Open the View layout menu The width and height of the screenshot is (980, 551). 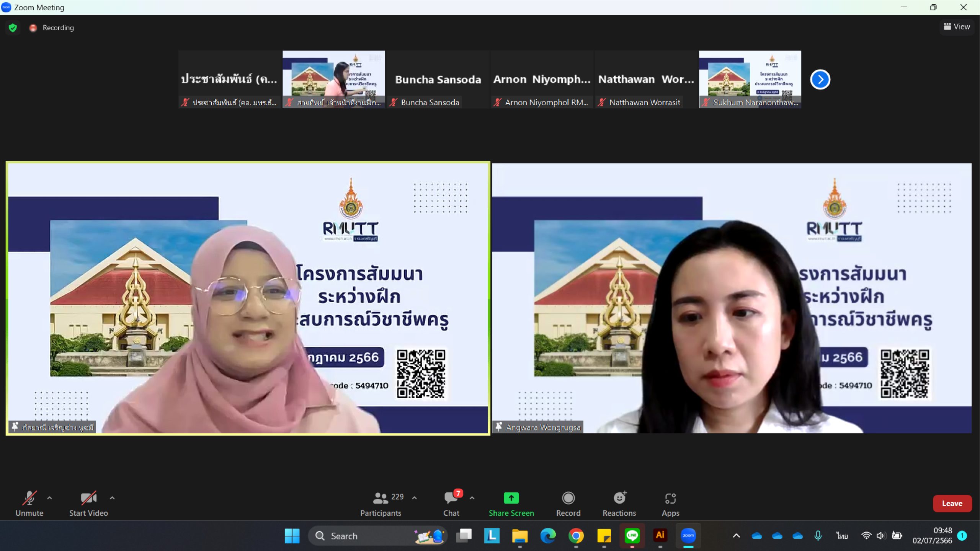[x=957, y=27]
